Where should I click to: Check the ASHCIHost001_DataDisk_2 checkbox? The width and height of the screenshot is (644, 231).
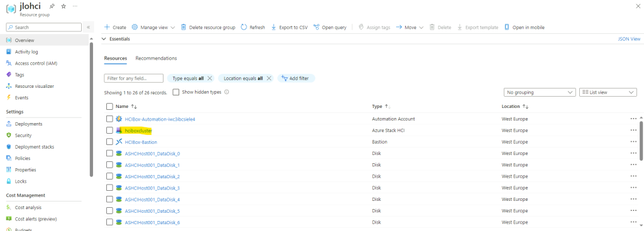click(x=109, y=176)
